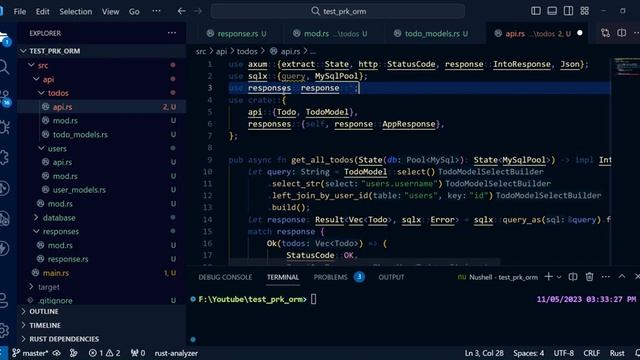Expand the Outline section
Viewport: 640px width, 360px height.
tap(102, 311)
